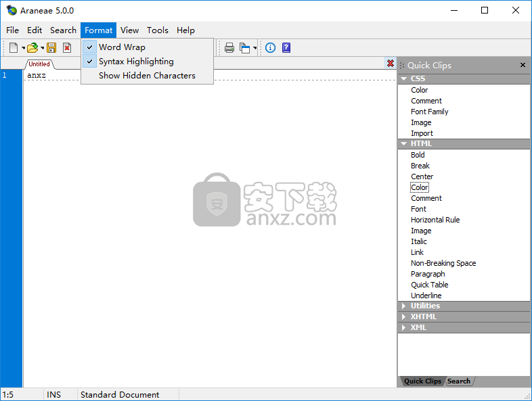Insert Paragraph clip
Screen dimensions: 532x401
click(428, 275)
